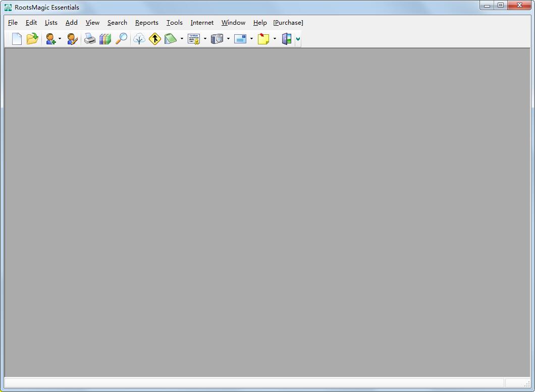Click the [Purchase] menu item

coord(288,23)
